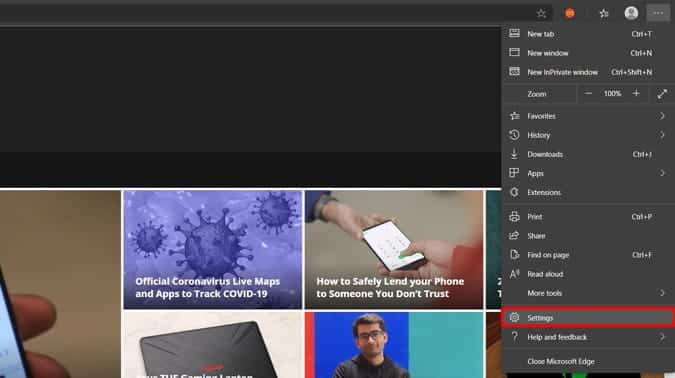Expand the History submenu arrow
Viewport: 675px width, 378px height.
662,135
